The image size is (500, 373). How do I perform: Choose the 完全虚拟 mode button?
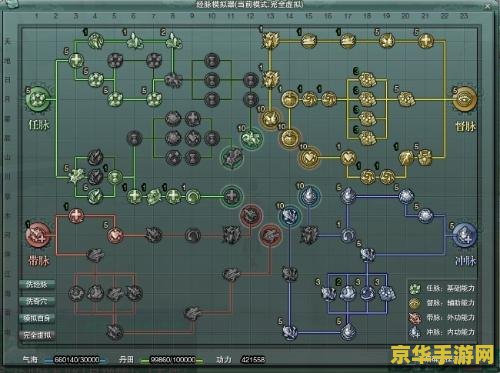tap(37, 335)
